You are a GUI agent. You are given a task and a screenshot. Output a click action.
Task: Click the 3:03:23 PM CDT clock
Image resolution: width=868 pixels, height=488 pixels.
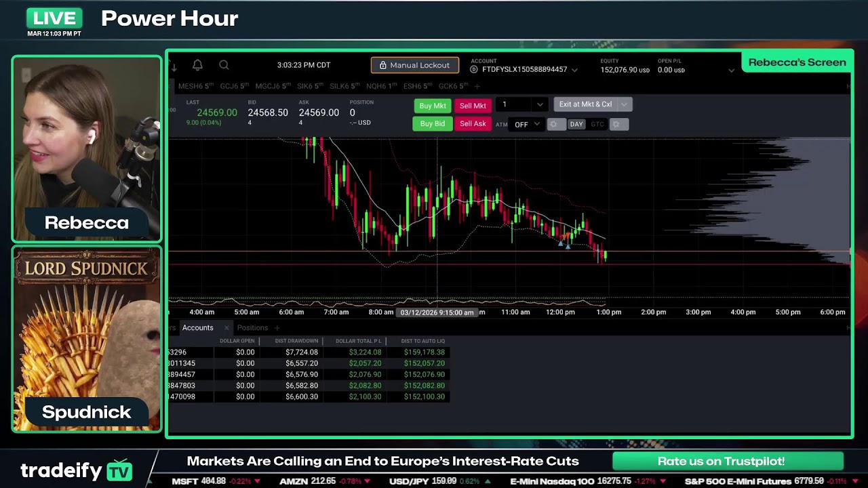click(304, 65)
